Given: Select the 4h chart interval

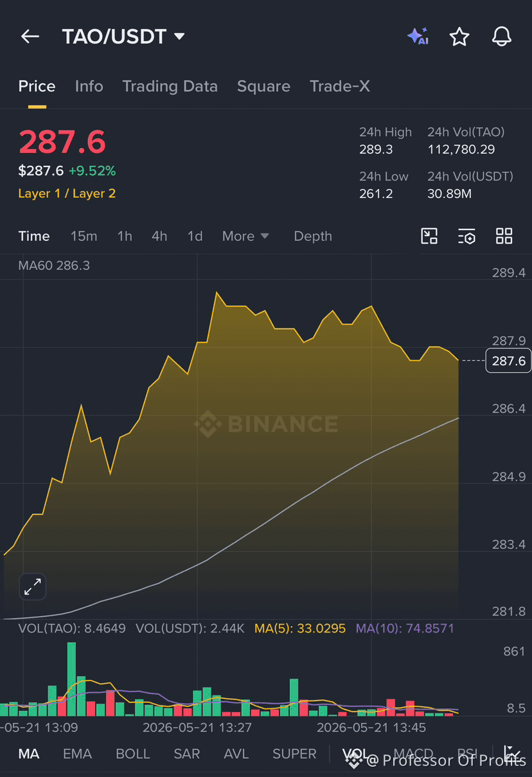Looking at the screenshot, I should click(159, 236).
